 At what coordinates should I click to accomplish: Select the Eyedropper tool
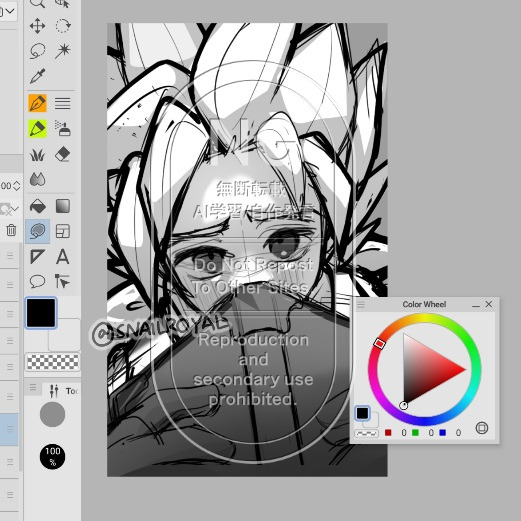coord(37,76)
